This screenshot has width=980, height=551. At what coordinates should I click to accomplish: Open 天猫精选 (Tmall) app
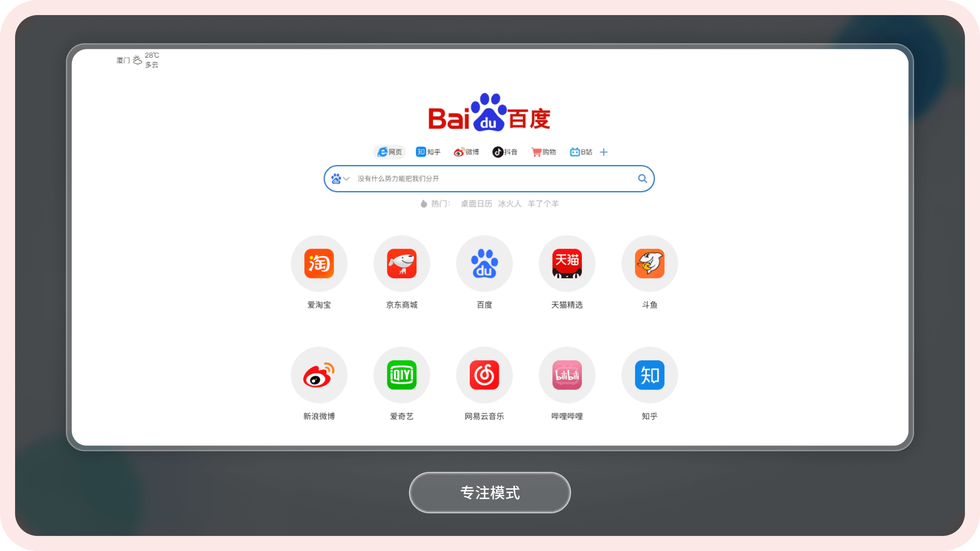click(567, 263)
